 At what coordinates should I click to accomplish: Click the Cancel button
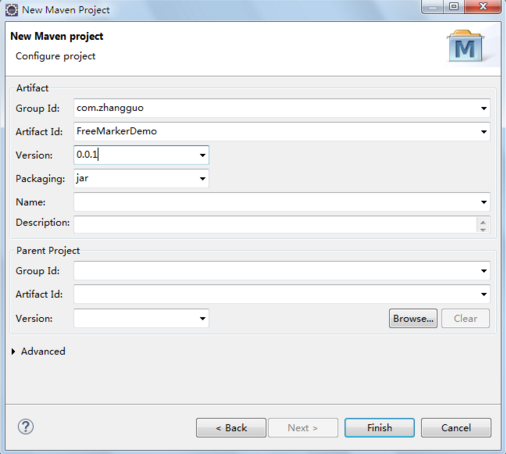tap(456, 428)
